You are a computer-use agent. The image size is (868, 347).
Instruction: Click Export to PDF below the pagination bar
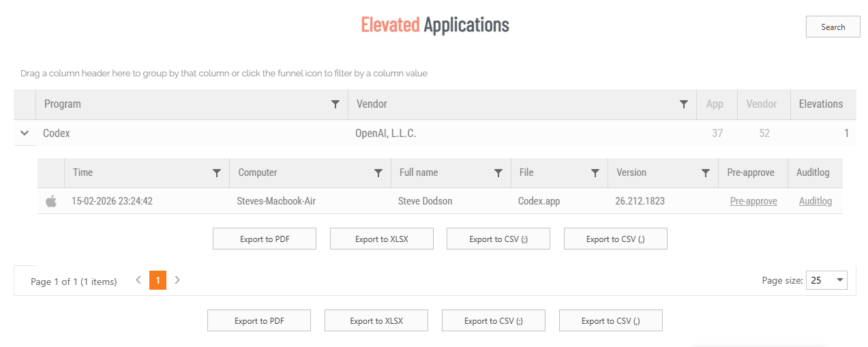tap(258, 321)
